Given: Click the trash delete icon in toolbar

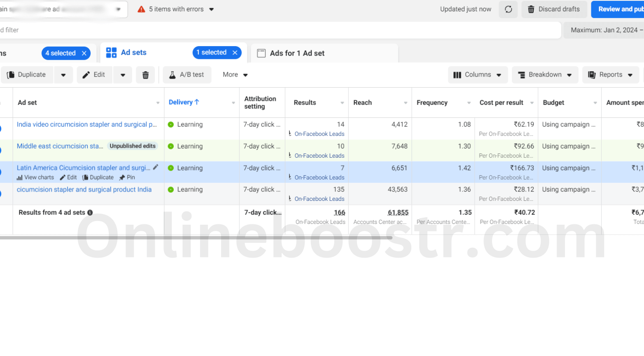Looking at the screenshot, I should (x=145, y=75).
